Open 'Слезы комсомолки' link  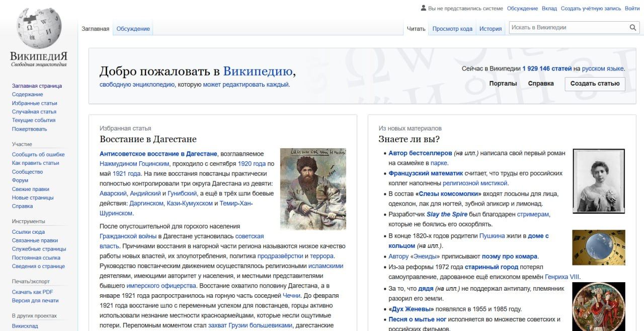(449, 194)
